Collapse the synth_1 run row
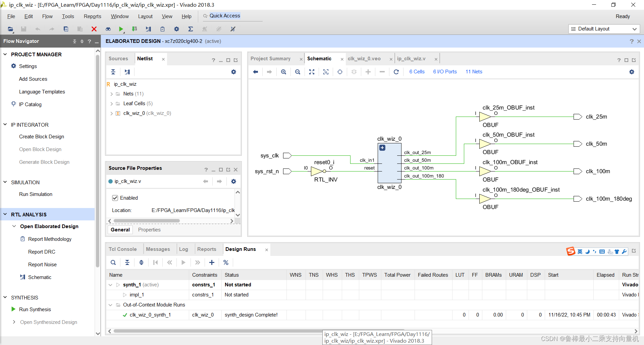 tap(110, 285)
